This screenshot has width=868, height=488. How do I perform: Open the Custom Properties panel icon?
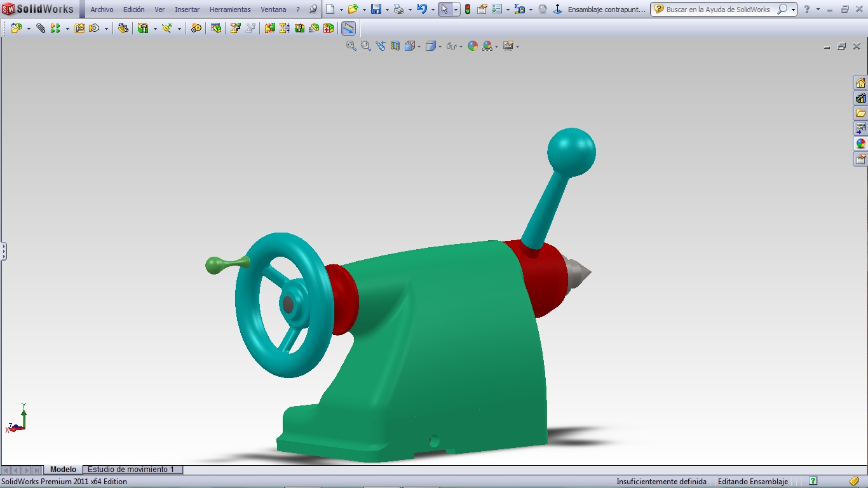click(860, 159)
